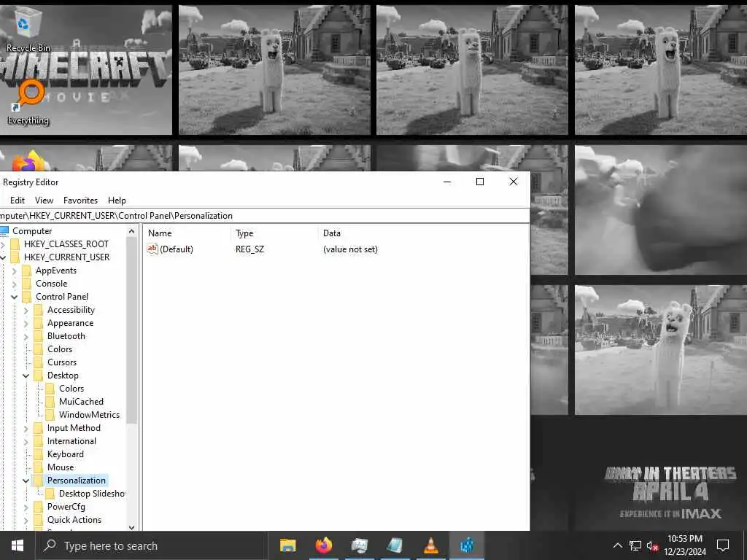The width and height of the screenshot is (747, 560).
Task: Expand the PowerCfg key
Action: click(x=26, y=507)
